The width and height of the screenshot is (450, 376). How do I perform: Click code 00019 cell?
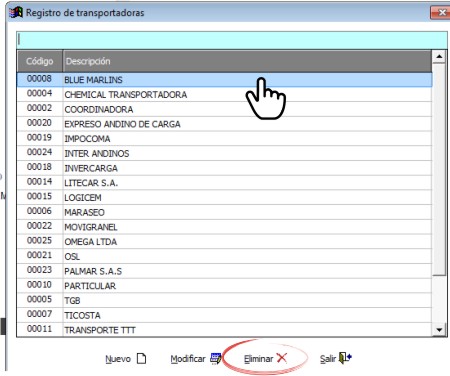pos(39,137)
